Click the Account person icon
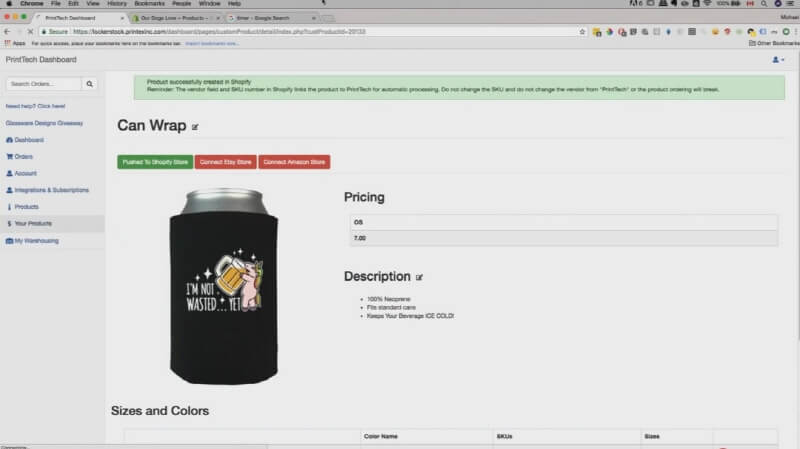This screenshot has width=800, height=449. [9, 173]
